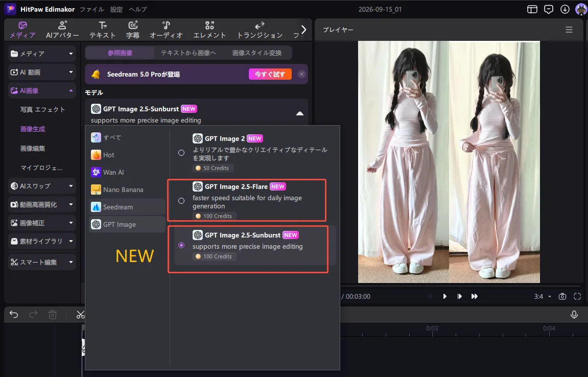This screenshot has width=588, height=377.
Task: Filter models by Seedream
Action: pyautogui.click(x=127, y=207)
